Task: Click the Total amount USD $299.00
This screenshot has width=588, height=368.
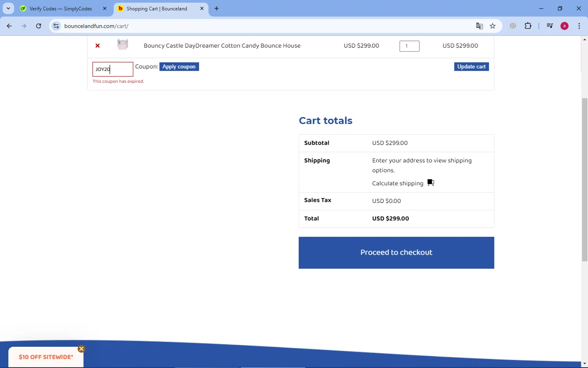Action: [390, 219]
